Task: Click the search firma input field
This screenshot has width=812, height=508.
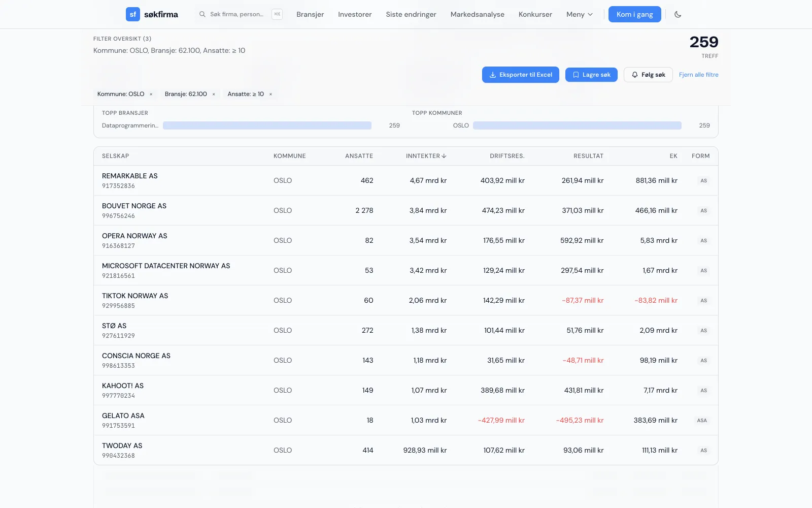Action: (241, 14)
